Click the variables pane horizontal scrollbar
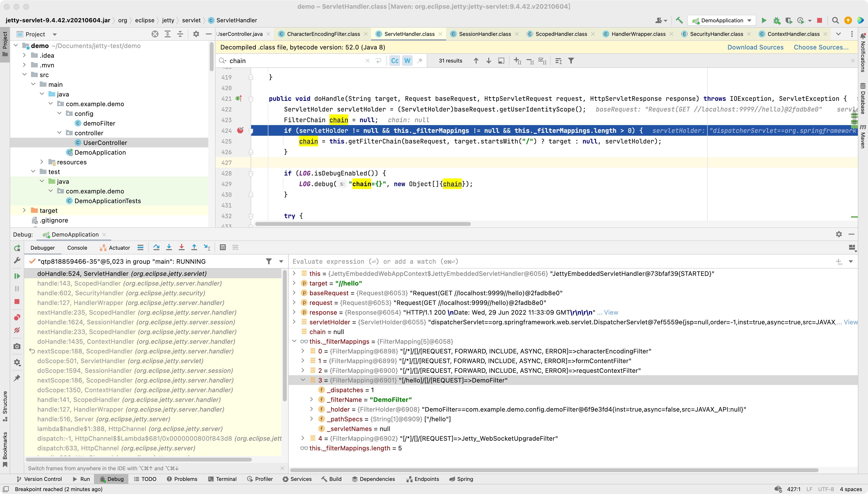The width and height of the screenshot is (868, 494). [x=554, y=470]
